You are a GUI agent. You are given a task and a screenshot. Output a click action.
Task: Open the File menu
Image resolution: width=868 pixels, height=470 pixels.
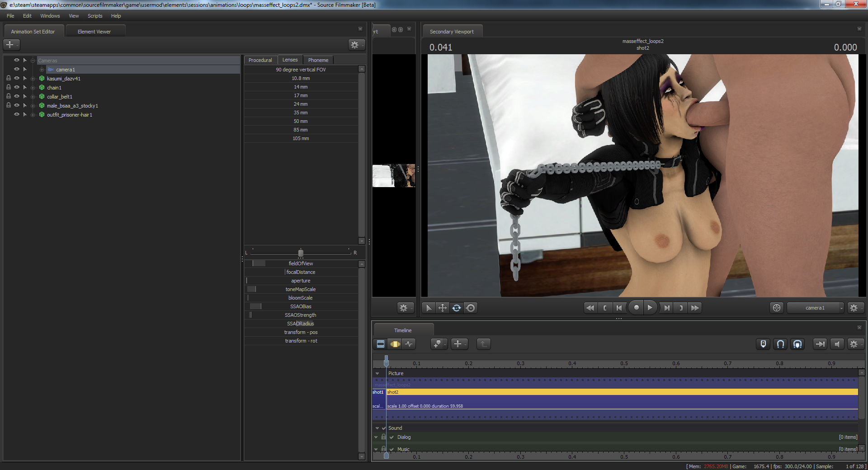(x=10, y=16)
